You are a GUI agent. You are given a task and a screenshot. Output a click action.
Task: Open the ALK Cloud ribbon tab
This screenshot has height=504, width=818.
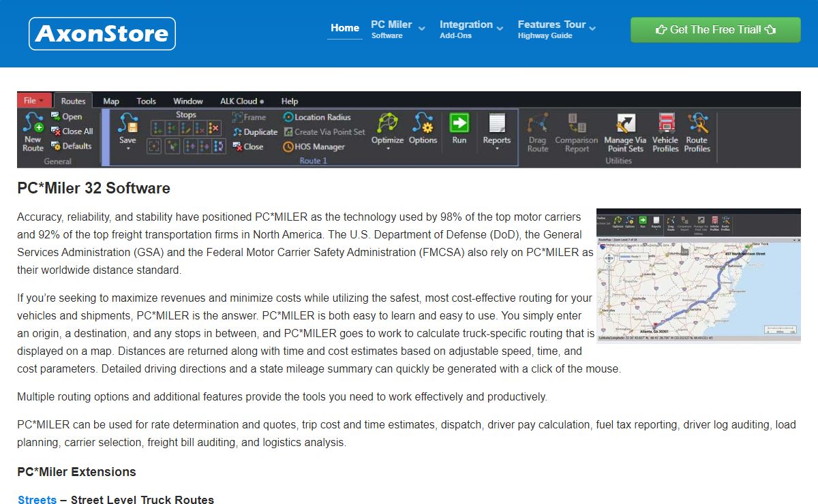(241, 101)
